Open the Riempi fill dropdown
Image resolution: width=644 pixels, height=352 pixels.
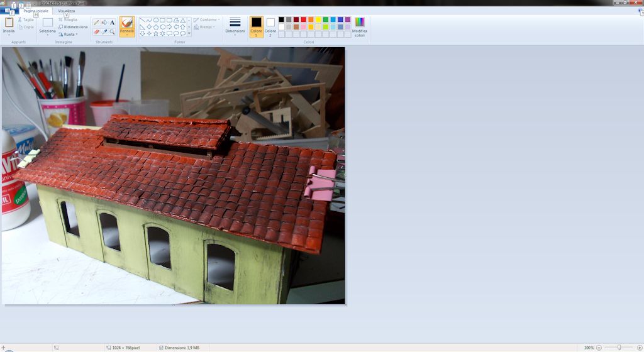coord(204,27)
